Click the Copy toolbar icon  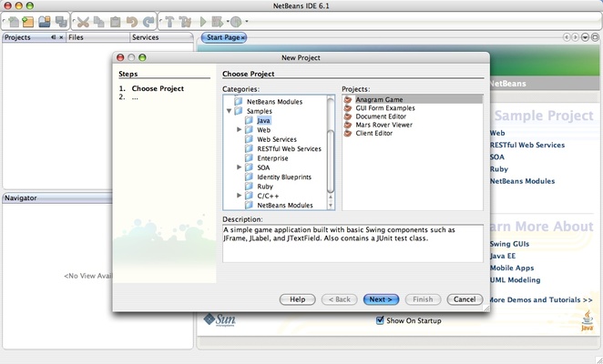pyautogui.click(x=99, y=22)
